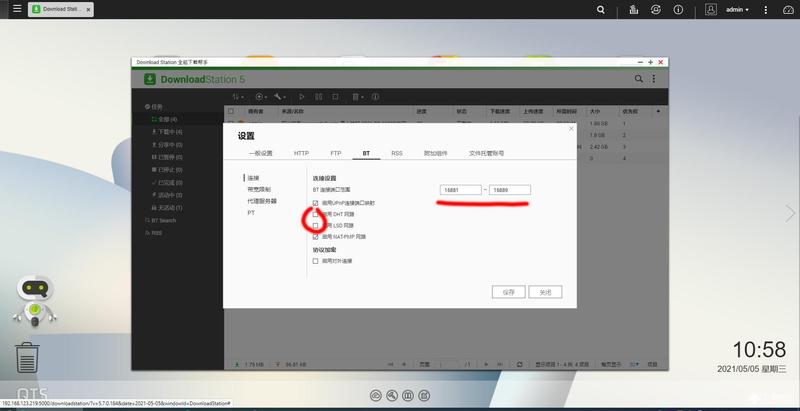Open the items-per-page dropdown in status bar

click(x=634, y=365)
